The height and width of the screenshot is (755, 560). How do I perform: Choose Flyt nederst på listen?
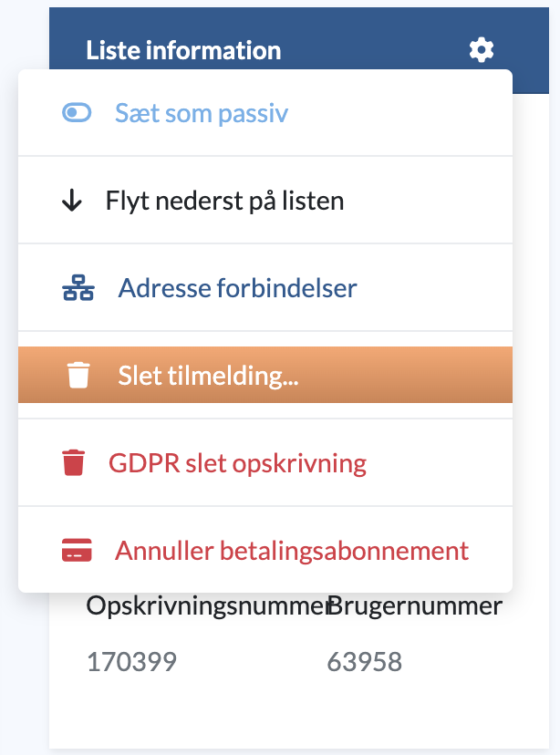coord(265,201)
